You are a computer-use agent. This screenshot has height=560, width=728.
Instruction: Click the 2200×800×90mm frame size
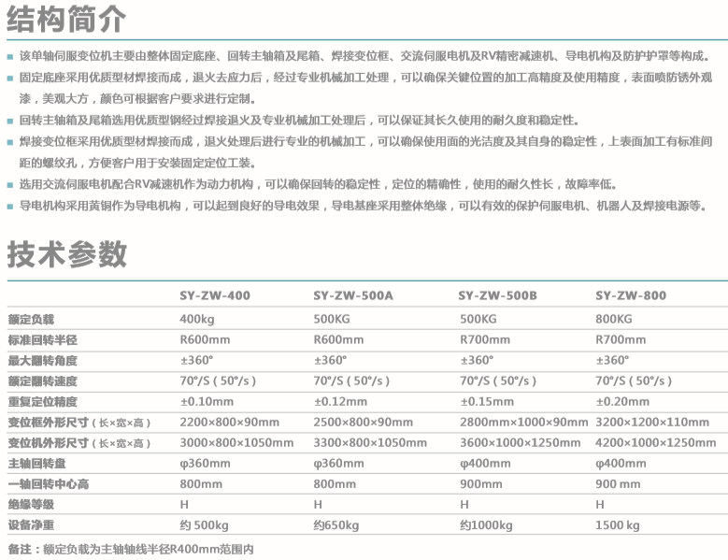229,422
